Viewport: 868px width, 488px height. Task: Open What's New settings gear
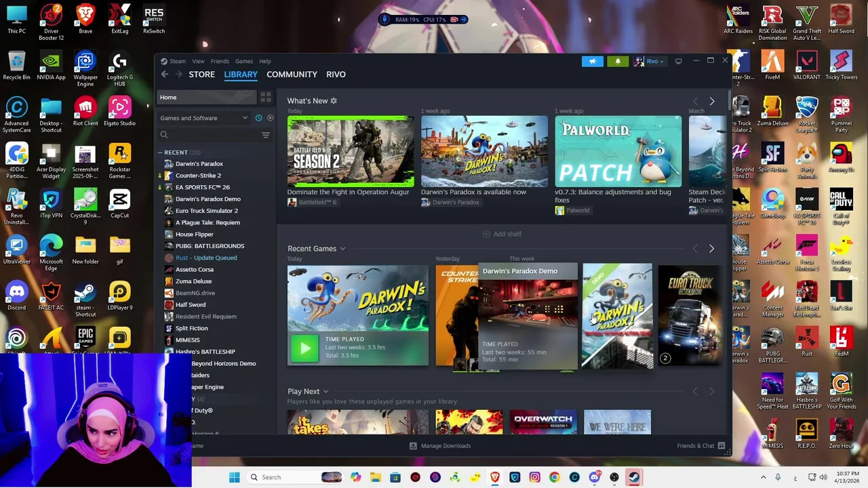334,101
